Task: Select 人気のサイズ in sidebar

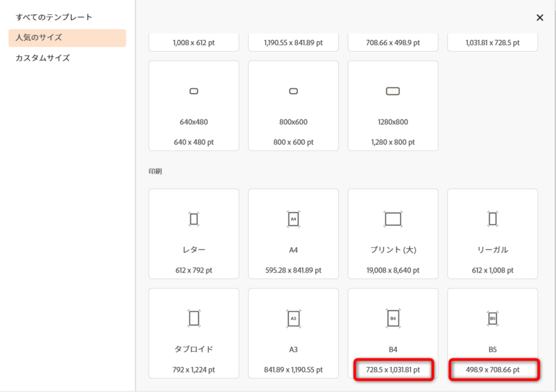Action: 39,37
